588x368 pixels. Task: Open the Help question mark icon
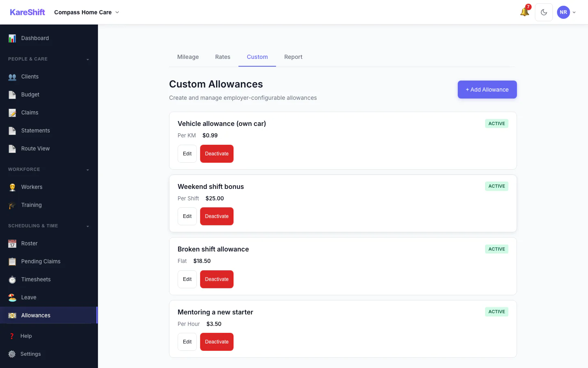coord(12,336)
